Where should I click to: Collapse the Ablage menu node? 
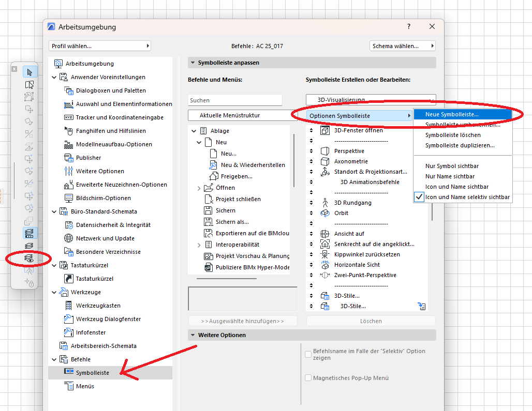point(194,131)
